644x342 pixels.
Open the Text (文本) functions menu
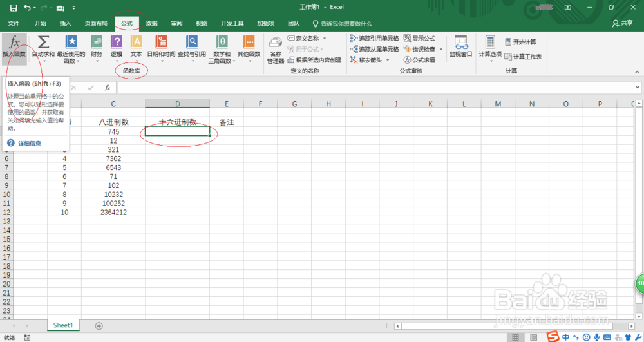point(136,47)
